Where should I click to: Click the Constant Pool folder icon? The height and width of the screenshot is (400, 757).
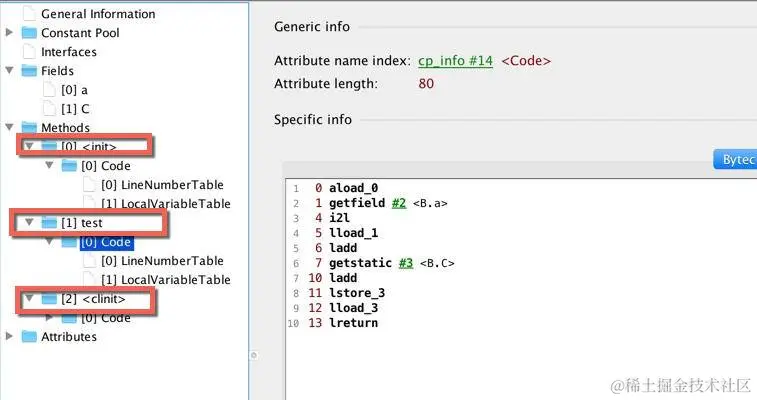click(29, 33)
